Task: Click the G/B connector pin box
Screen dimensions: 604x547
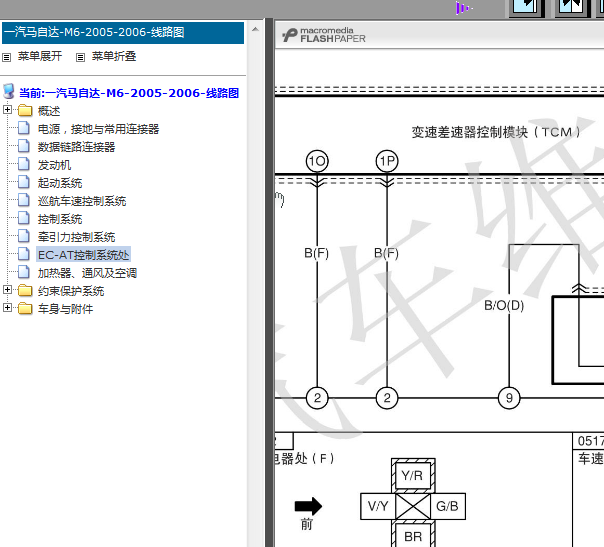Action: [448, 506]
